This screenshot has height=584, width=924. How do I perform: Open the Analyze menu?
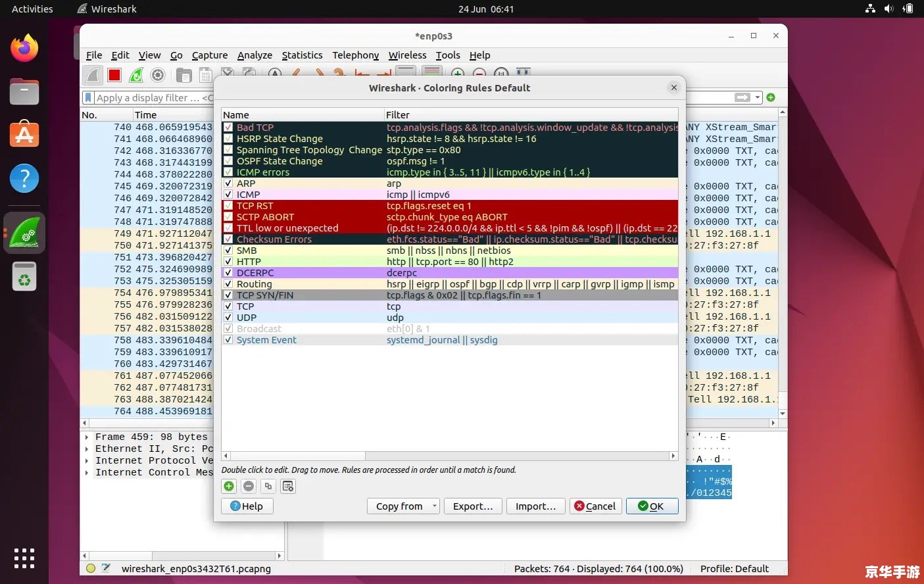pos(255,55)
